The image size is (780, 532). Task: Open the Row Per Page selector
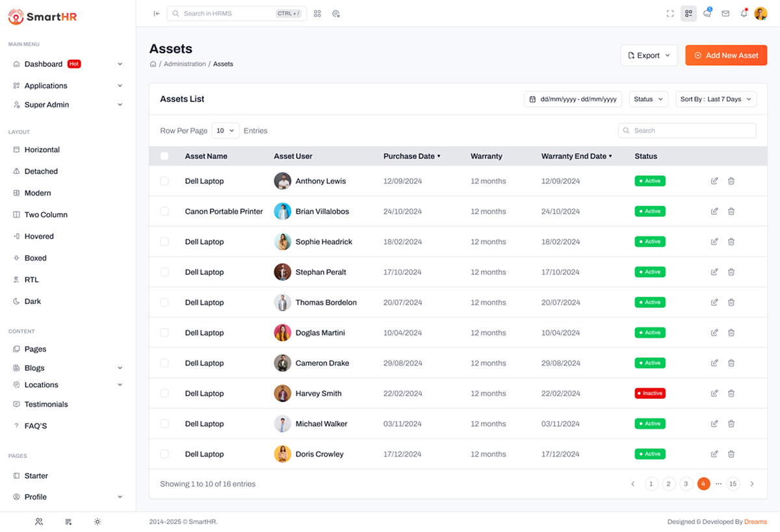226,131
